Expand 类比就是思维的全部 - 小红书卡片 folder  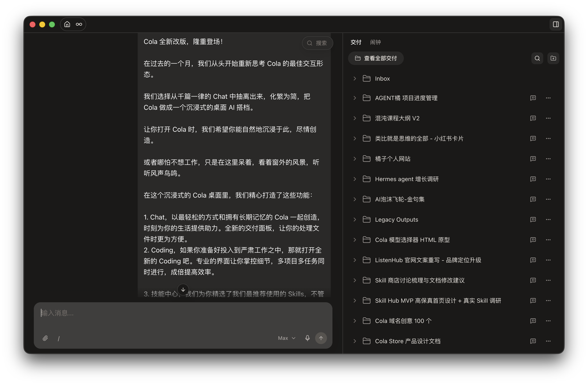tap(355, 138)
